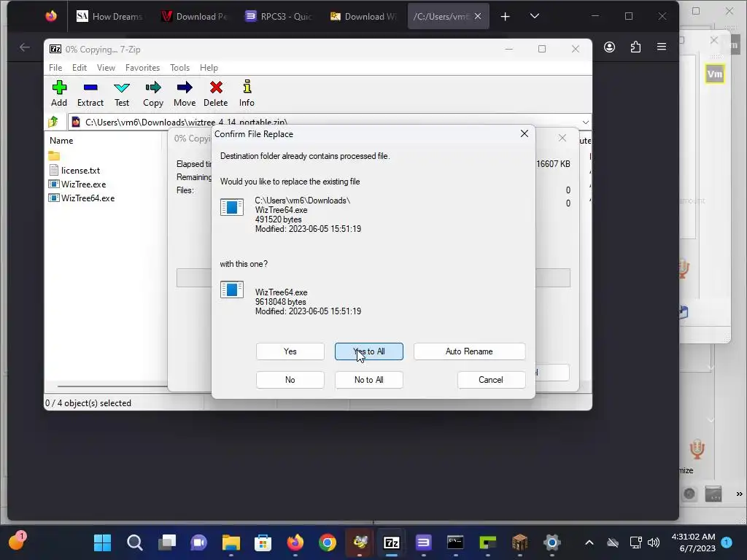Click the 7-Zip taskbar icon
Viewport: 747px width, 560px height.
coord(392,542)
